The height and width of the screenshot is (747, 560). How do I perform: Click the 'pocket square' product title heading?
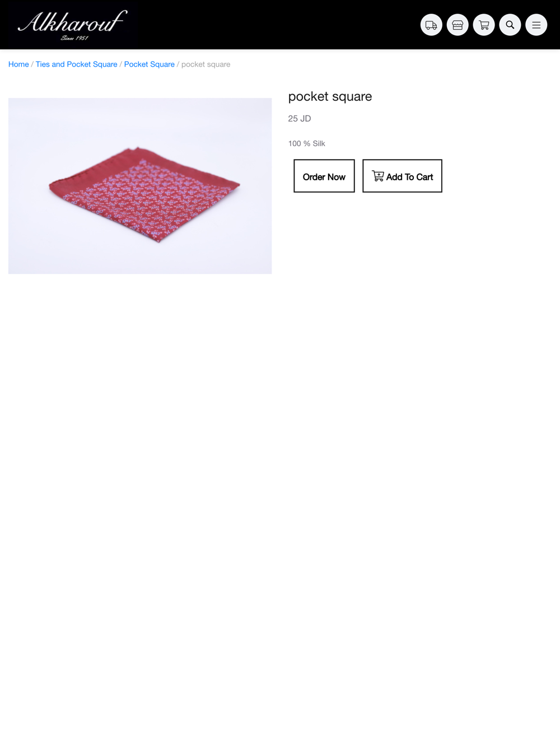click(330, 96)
